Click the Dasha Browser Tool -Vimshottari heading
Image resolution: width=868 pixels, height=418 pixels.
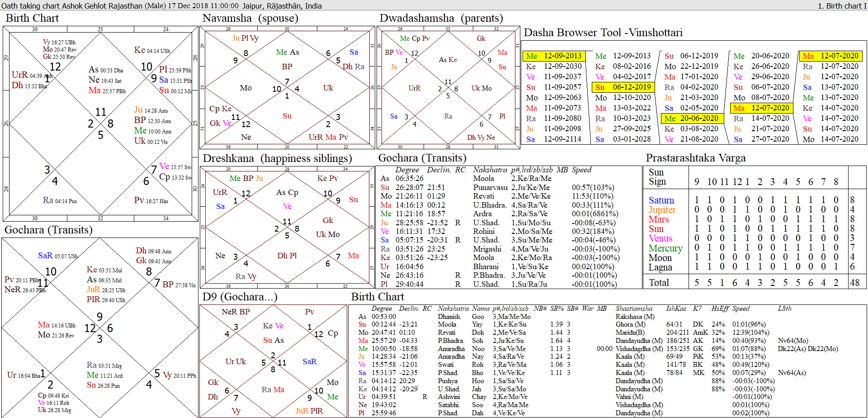point(603,33)
